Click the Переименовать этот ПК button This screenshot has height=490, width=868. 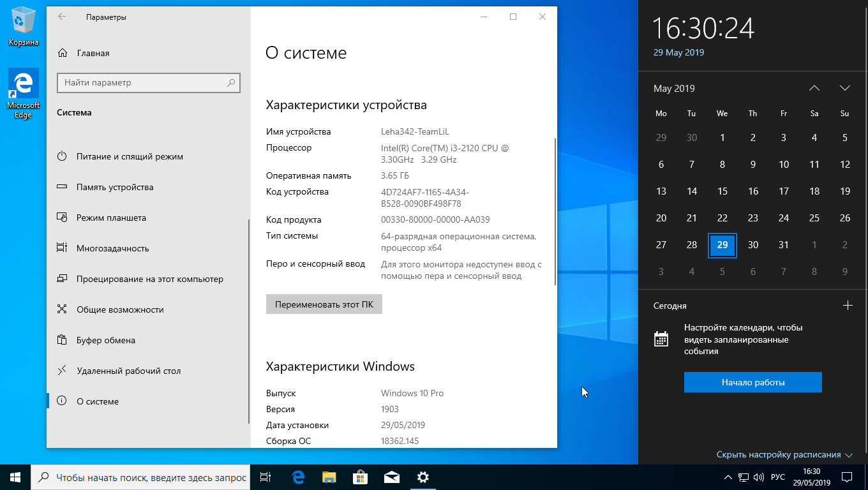pos(324,304)
